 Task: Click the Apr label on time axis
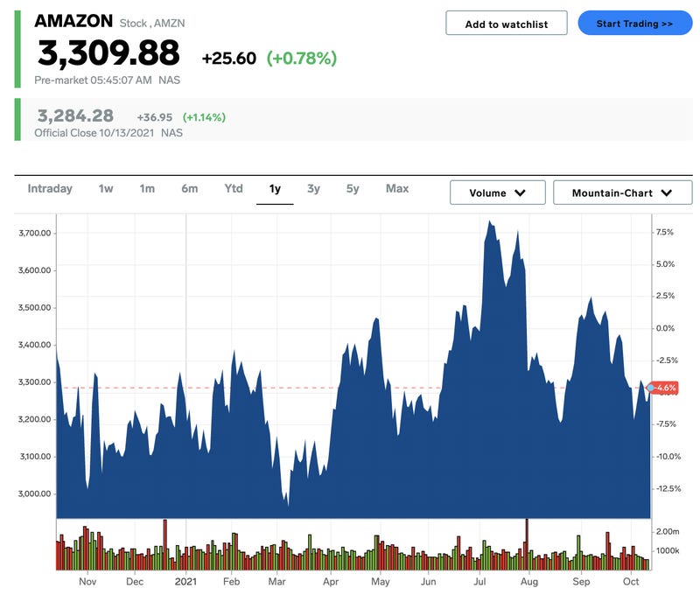pyautogui.click(x=331, y=582)
